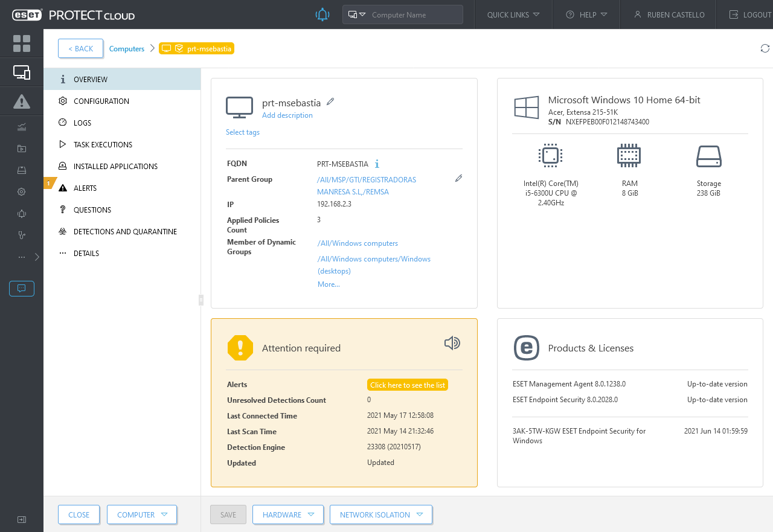Viewport: 773px width, 532px height.
Task: Open the Parent Group path link
Action: (367, 185)
